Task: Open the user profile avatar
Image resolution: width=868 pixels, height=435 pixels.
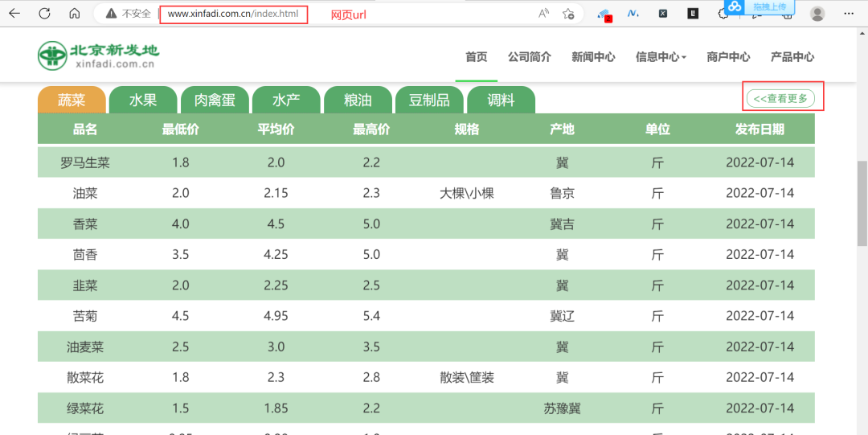Action: click(x=817, y=14)
